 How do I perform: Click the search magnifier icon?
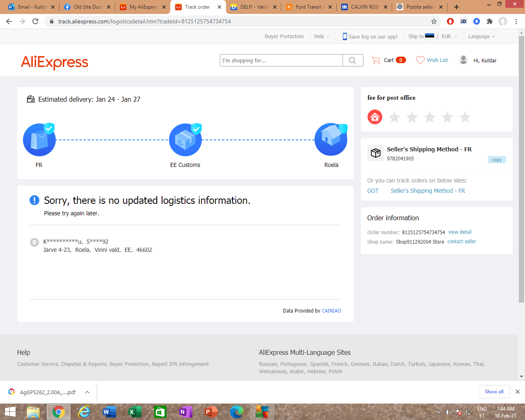coord(352,60)
